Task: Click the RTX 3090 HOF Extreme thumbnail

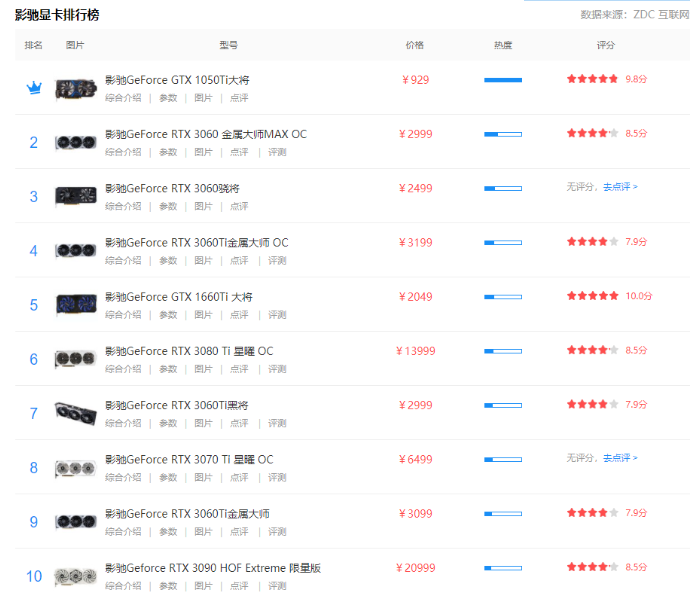Action: pyautogui.click(x=75, y=576)
